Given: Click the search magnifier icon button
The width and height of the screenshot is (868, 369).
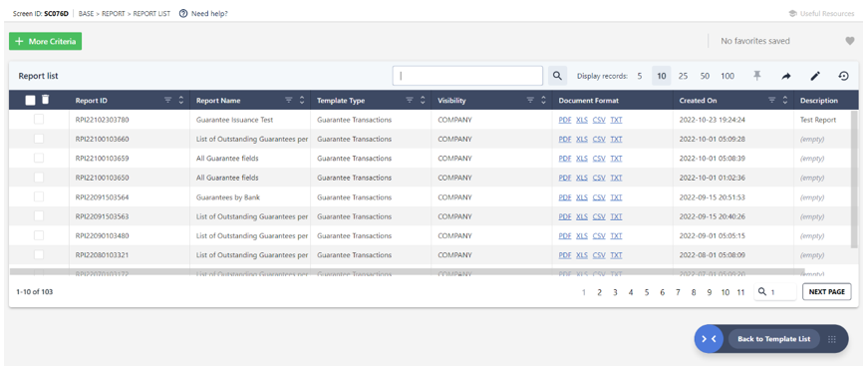Looking at the screenshot, I should [557, 76].
